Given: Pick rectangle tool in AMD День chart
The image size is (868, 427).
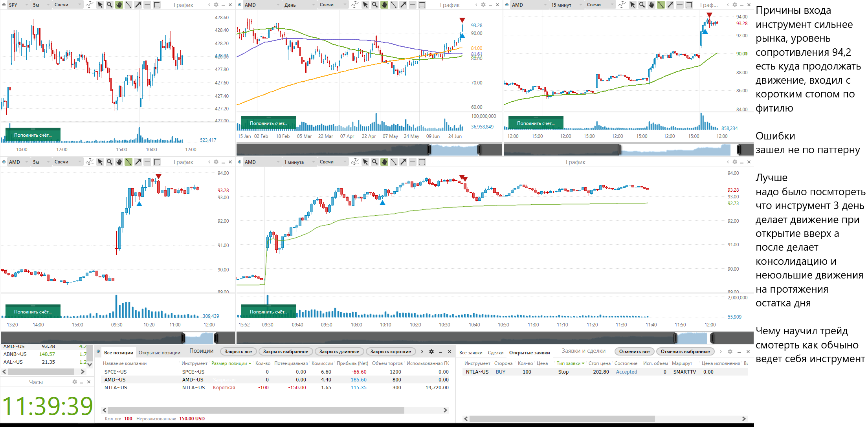Looking at the screenshot, I should coord(422,5).
